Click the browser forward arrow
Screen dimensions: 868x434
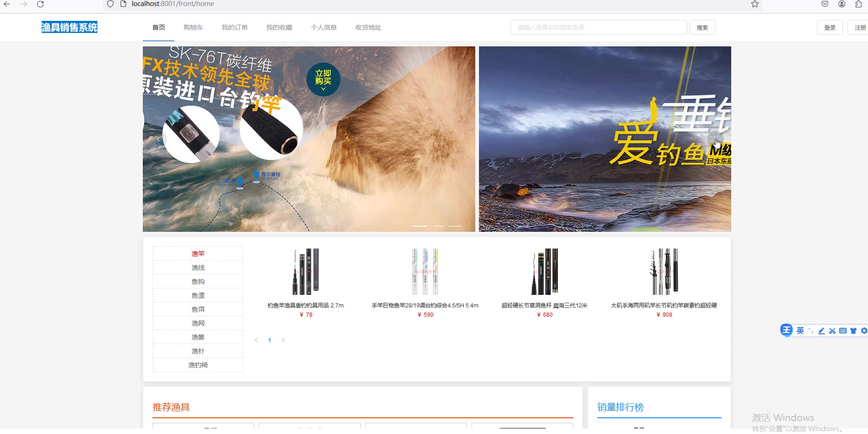click(24, 4)
